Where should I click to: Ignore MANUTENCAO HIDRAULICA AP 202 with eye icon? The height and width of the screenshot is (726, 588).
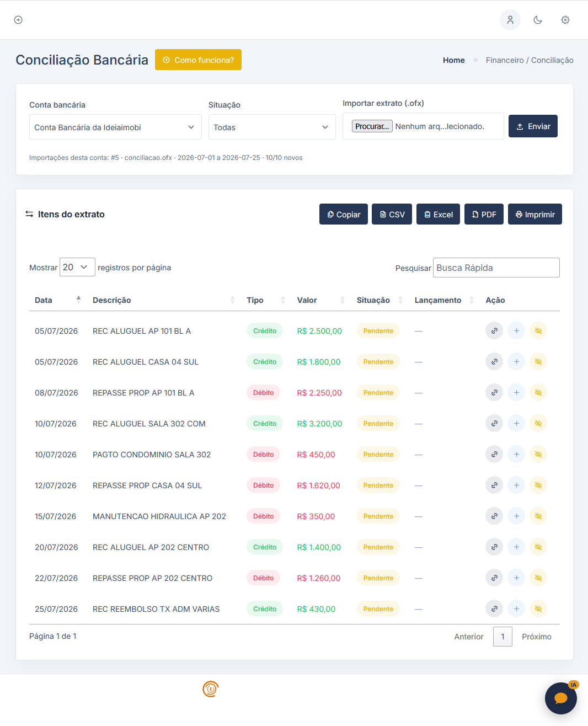(x=538, y=516)
